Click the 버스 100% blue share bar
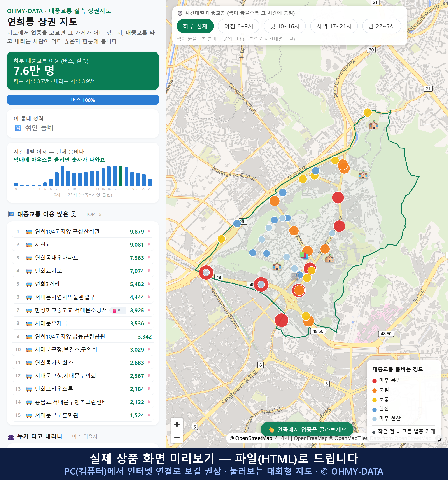448x480 pixels. click(83, 100)
